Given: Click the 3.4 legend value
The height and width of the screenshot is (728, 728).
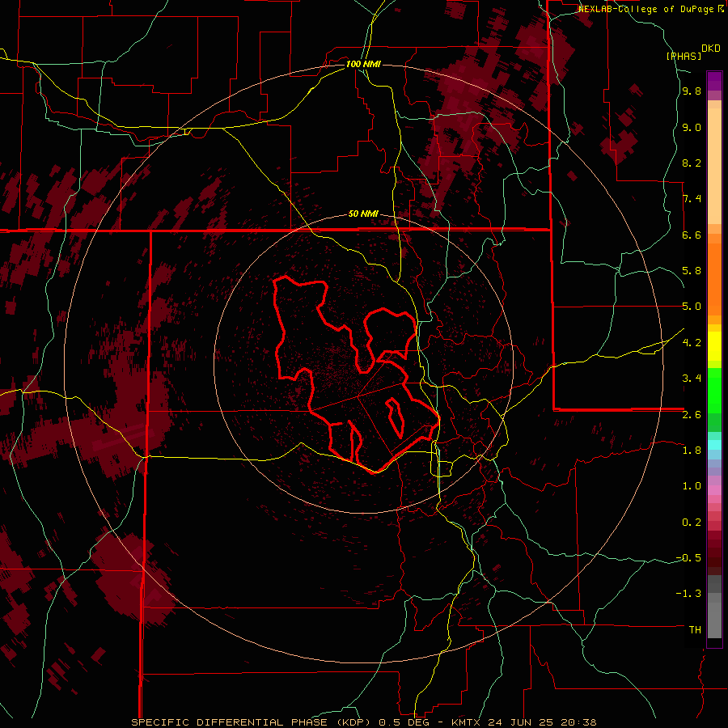Looking at the screenshot, I should 692,379.
